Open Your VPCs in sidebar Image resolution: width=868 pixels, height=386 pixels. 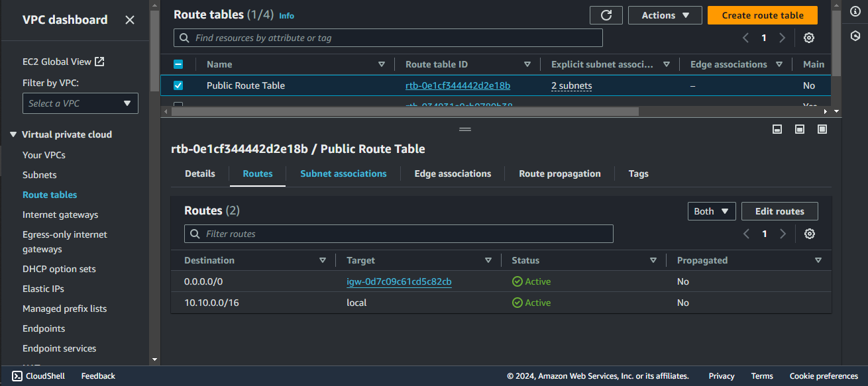tap(44, 155)
